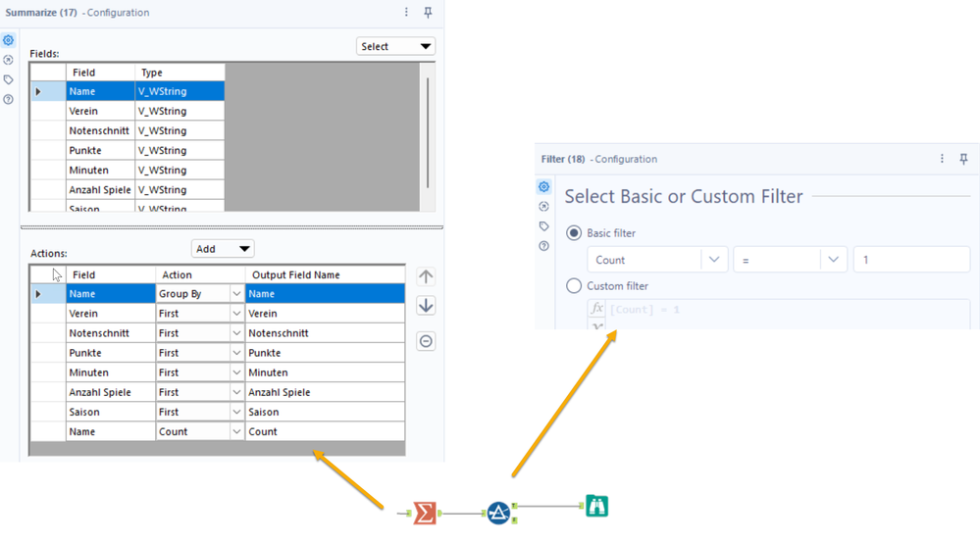980x544 pixels.
Task: Open action dropdown for Punkte row
Action: tap(236, 353)
